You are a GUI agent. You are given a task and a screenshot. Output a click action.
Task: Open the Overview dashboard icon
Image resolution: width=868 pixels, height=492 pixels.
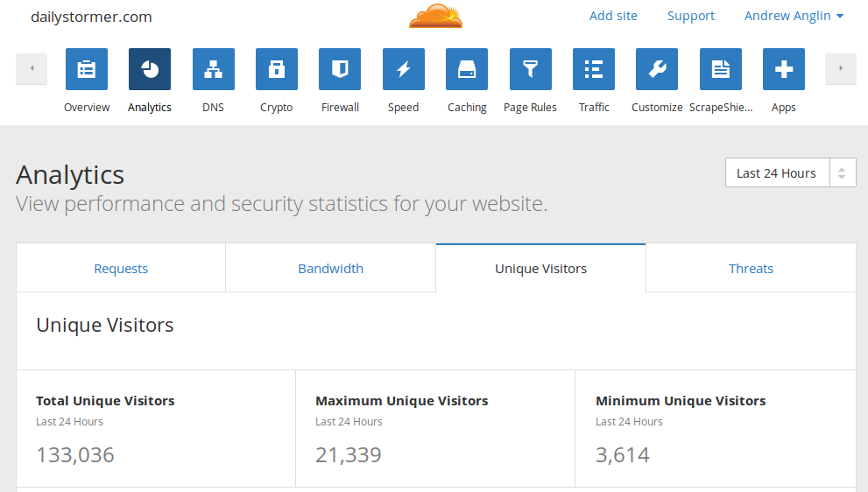87,70
